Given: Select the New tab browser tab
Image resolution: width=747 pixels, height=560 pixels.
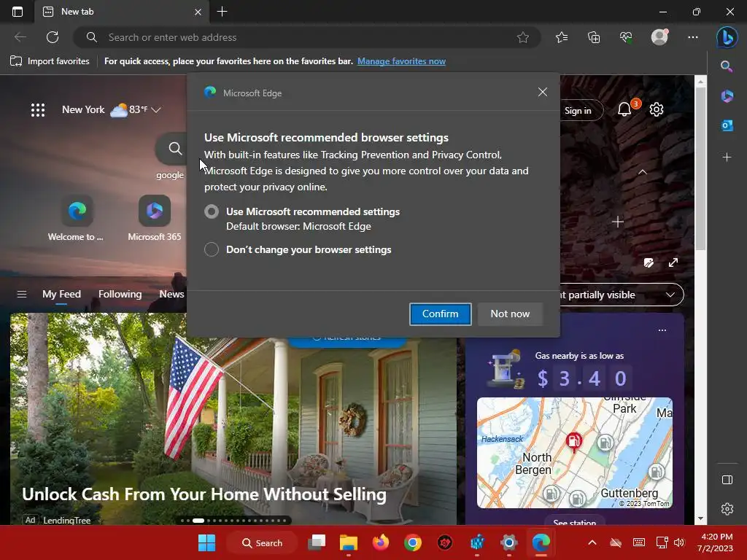Looking at the screenshot, I should point(122,12).
